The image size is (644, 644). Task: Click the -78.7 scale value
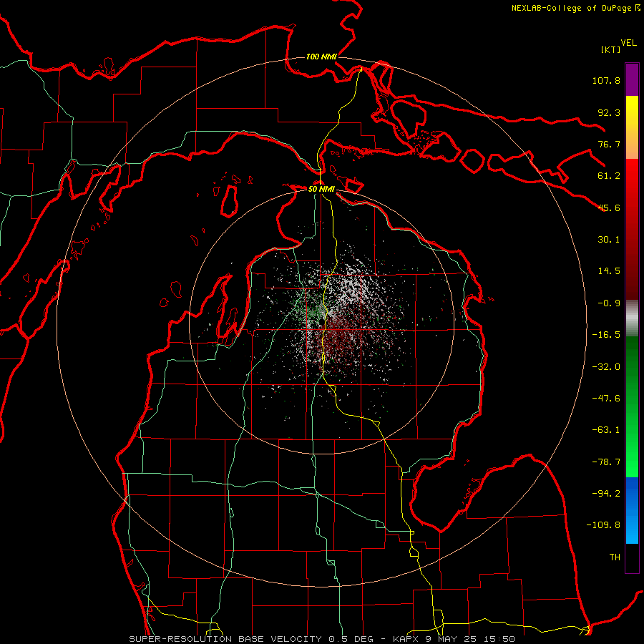606,462
